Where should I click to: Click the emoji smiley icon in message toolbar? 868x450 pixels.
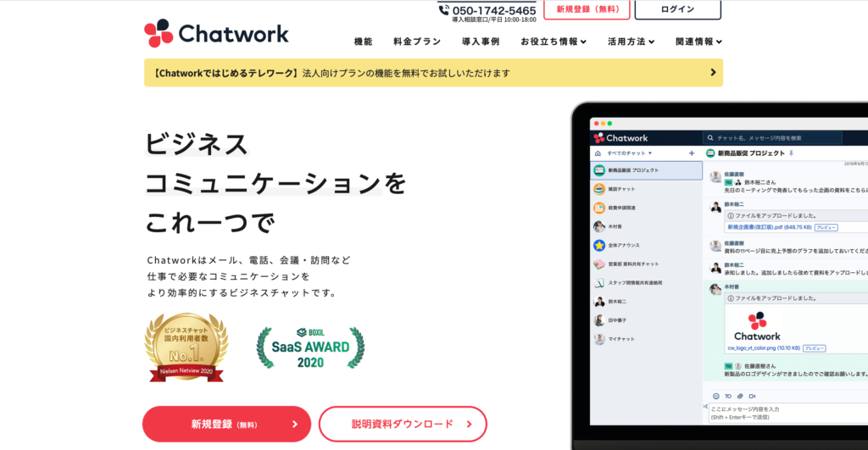(x=715, y=397)
